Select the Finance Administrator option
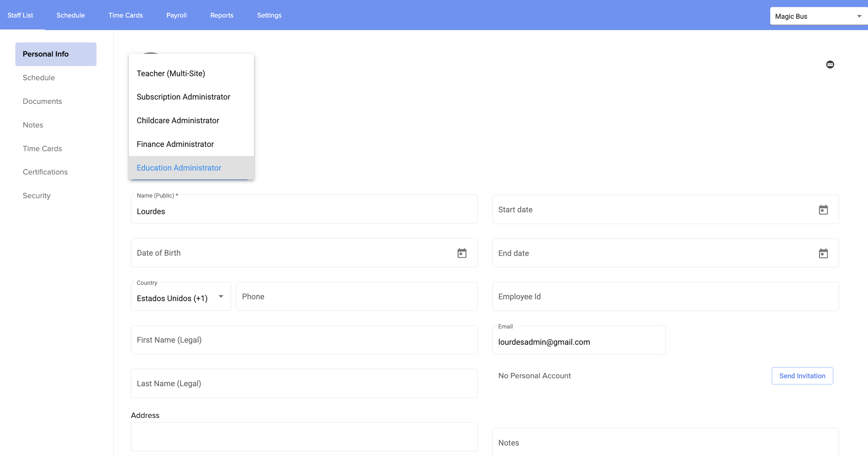 (x=175, y=144)
